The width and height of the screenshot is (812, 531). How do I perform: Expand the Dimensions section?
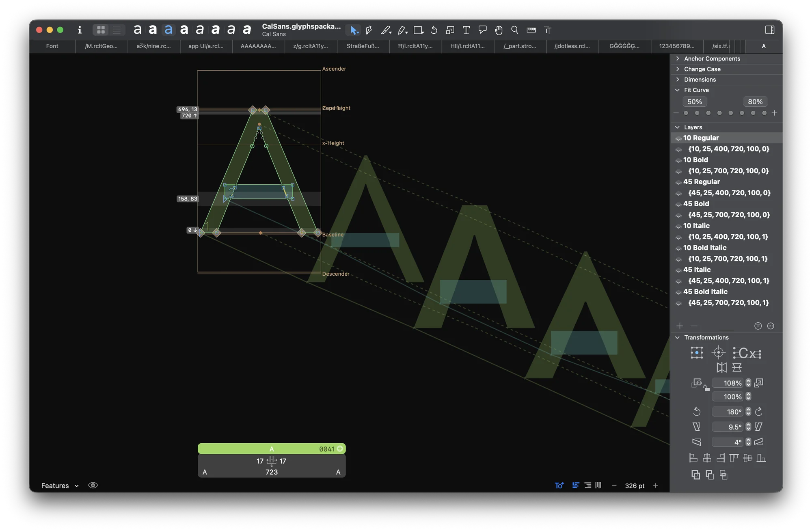(678, 80)
